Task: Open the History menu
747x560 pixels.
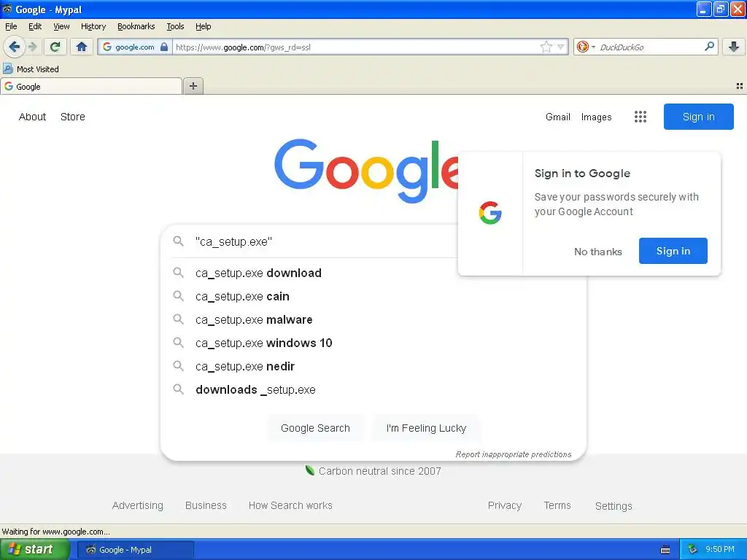Action: pos(93,26)
